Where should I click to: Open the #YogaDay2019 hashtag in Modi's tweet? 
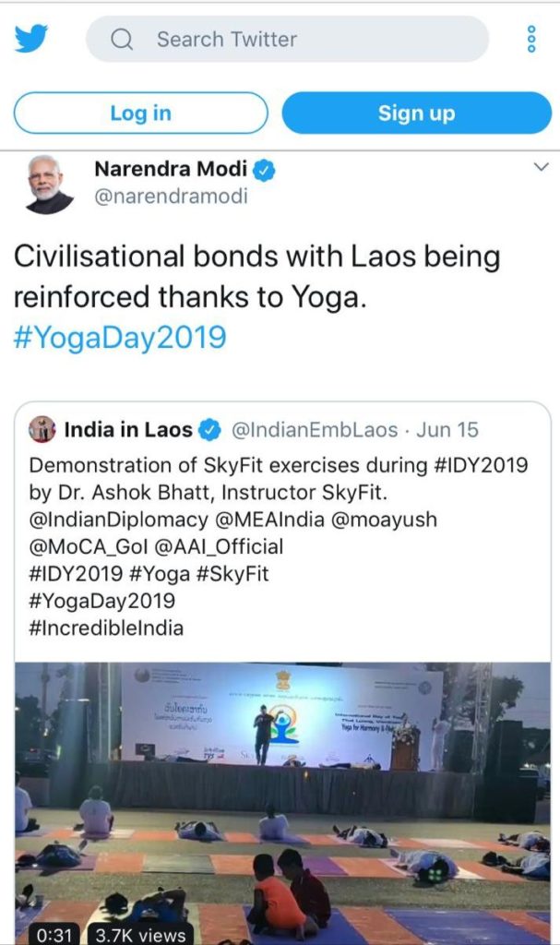120,337
